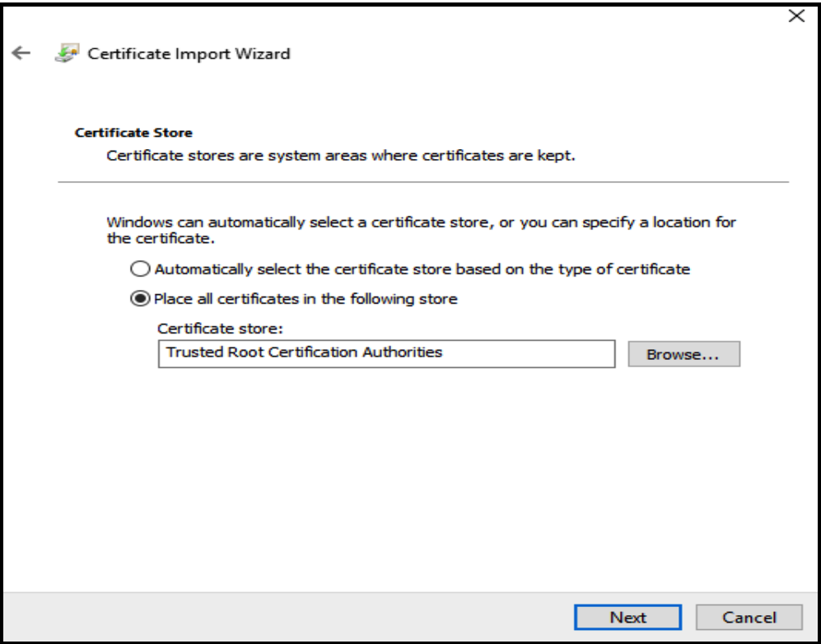The width and height of the screenshot is (821, 644).
Task: Click the gray footer bar left of Next
Action: pyautogui.click(x=288, y=617)
